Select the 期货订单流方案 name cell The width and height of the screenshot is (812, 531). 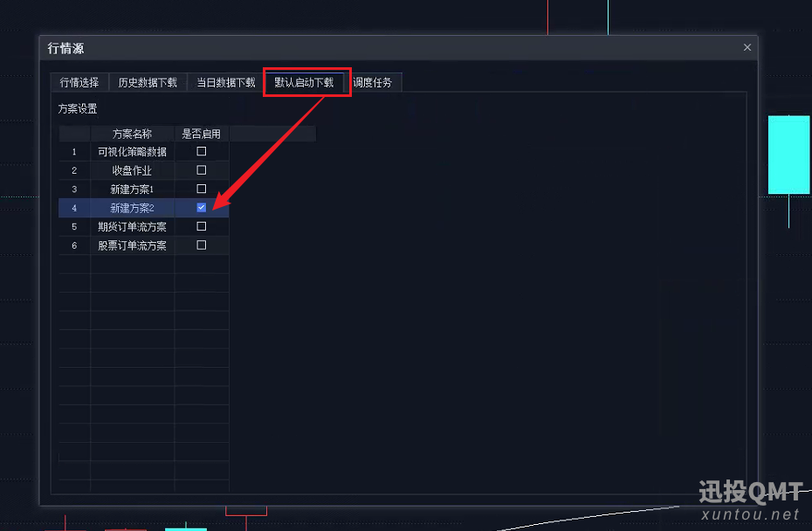point(132,227)
